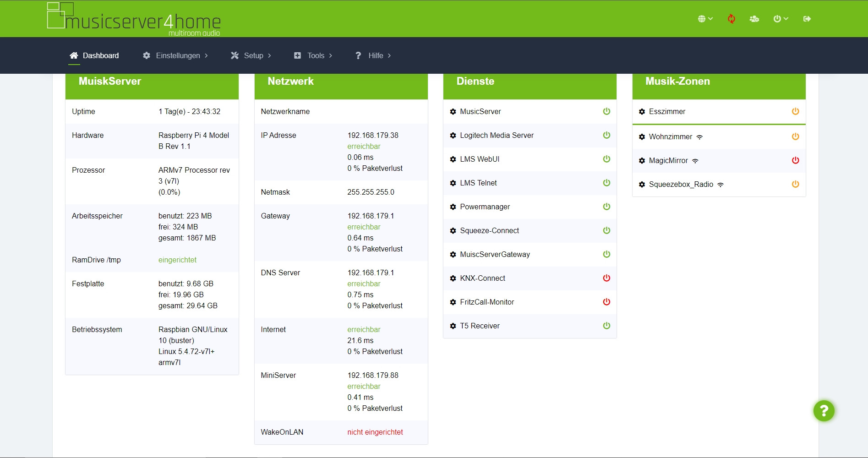Toggle the Squeezebox_Radio zone power button
Image resolution: width=868 pixels, height=458 pixels.
coord(796,184)
